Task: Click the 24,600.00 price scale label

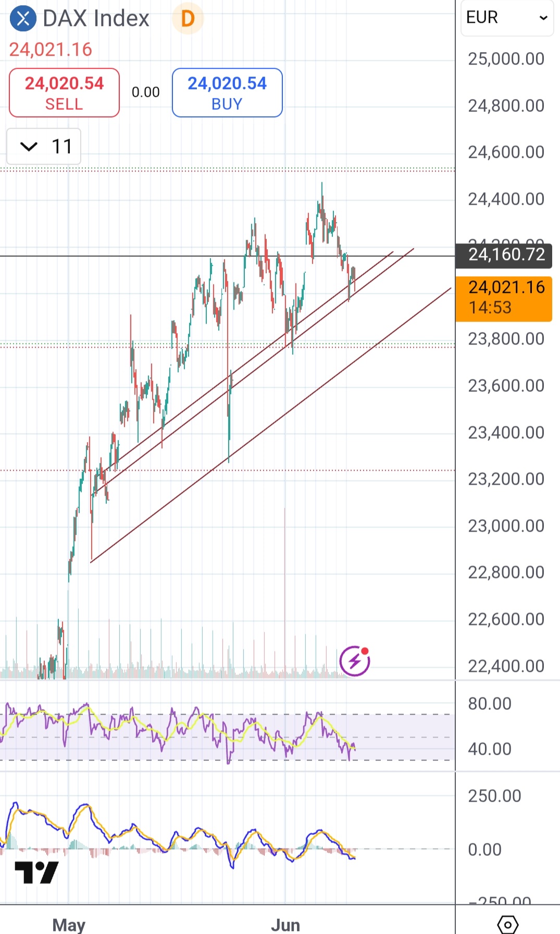Action: 506,152
